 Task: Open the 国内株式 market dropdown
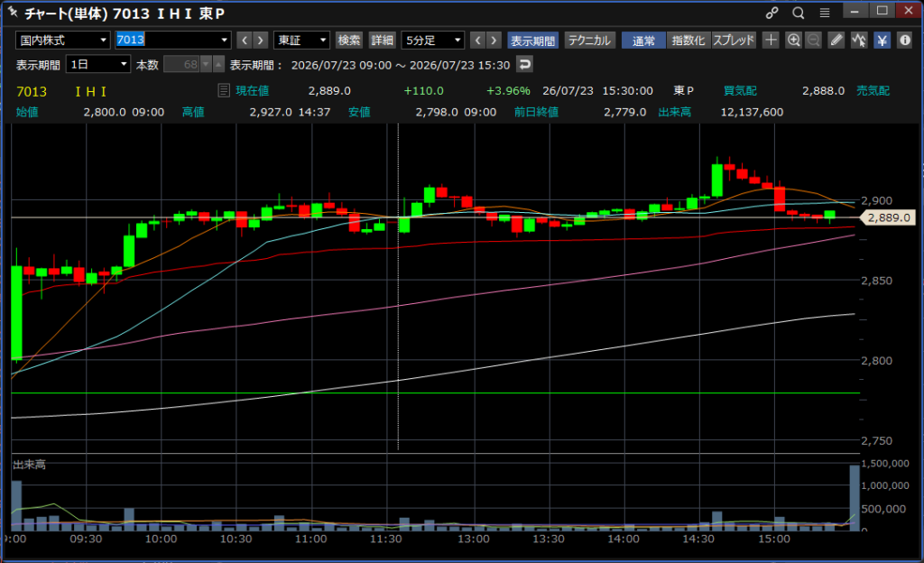point(62,40)
